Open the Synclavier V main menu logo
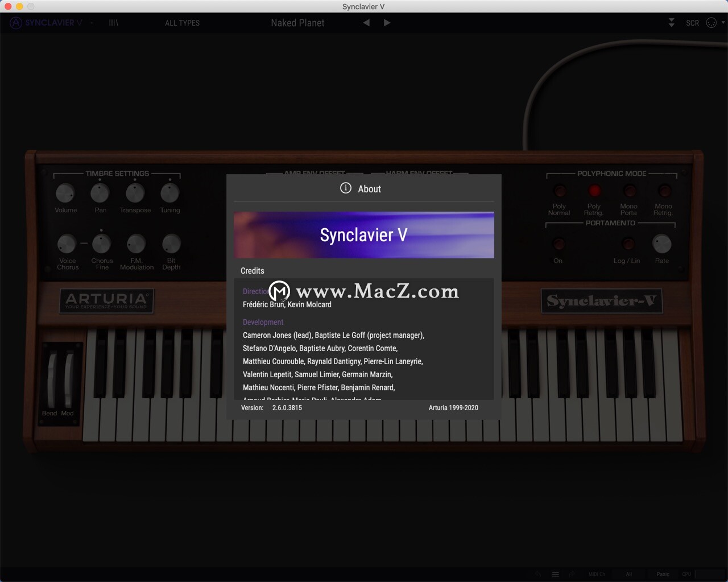728x582 pixels. click(x=46, y=23)
